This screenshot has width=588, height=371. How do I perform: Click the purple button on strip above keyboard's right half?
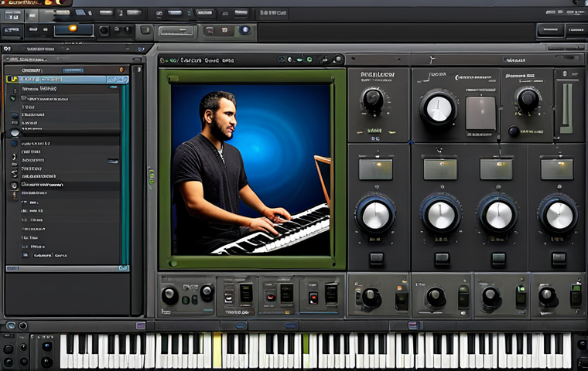[413, 325]
